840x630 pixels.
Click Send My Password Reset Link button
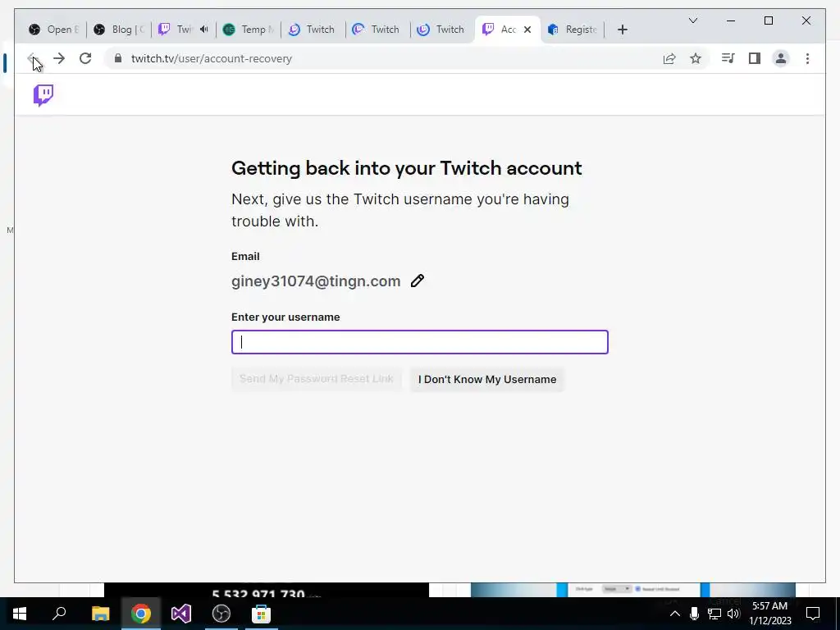click(316, 379)
